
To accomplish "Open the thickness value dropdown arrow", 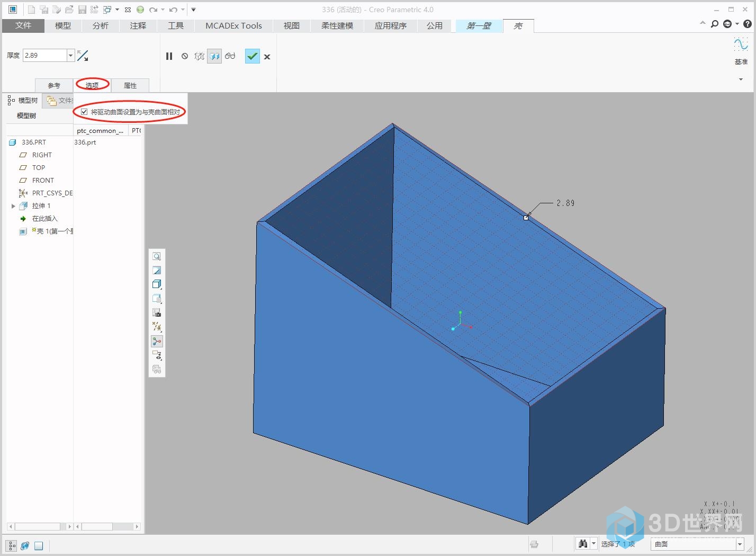I will point(70,55).
